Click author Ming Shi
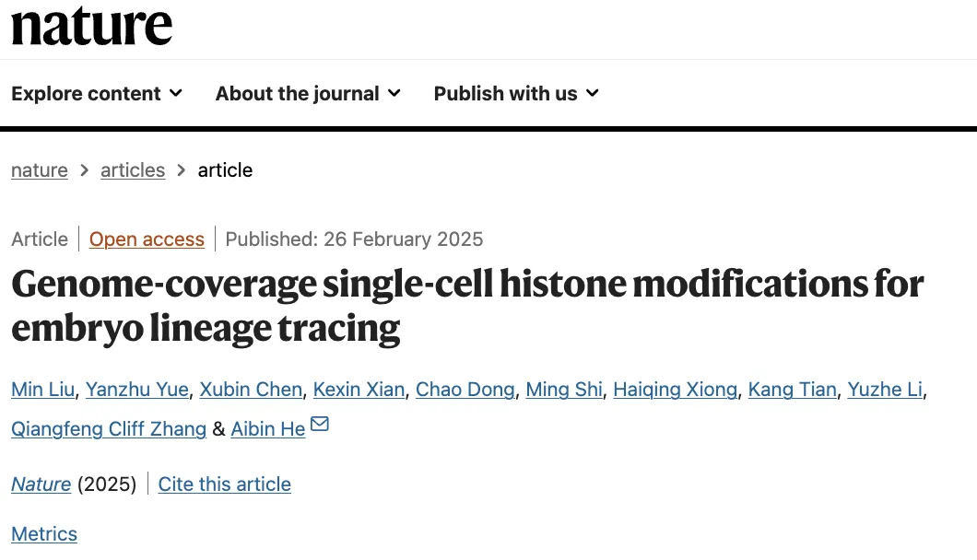The width and height of the screenshot is (977, 560). click(x=564, y=390)
